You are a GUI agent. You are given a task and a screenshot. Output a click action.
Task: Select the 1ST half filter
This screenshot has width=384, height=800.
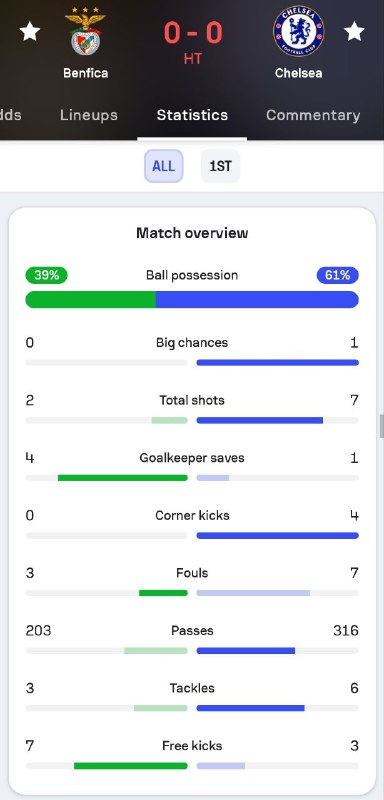click(x=220, y=166)
